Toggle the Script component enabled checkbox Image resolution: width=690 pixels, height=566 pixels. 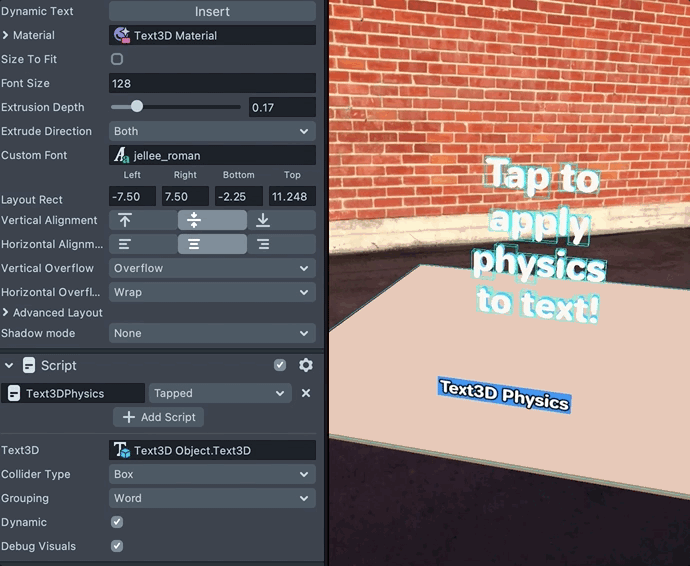(280, 366)
